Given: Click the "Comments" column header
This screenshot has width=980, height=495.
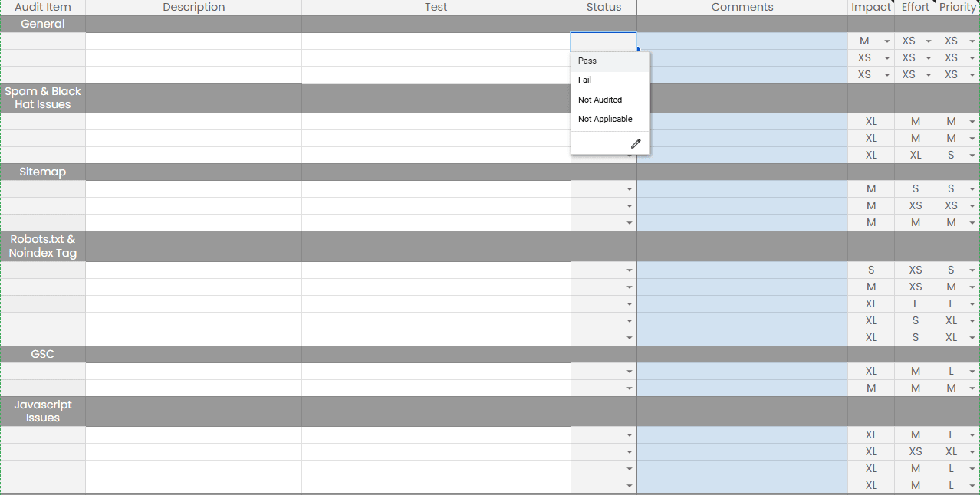Looking at the screenshot, I should (x=742, y=7).
